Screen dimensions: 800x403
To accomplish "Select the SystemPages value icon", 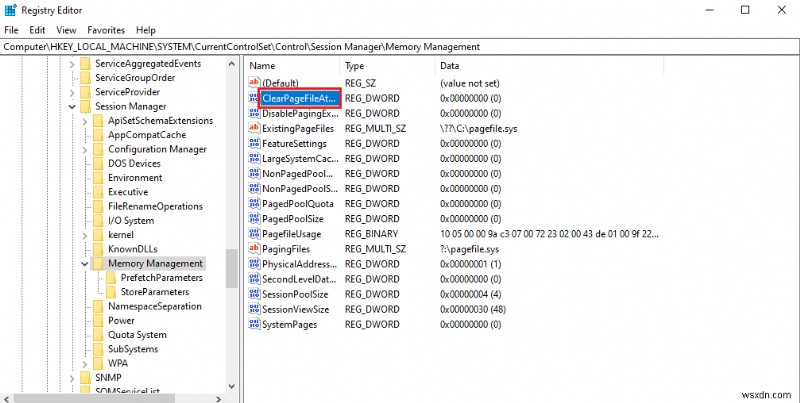I will click(254, 324).
